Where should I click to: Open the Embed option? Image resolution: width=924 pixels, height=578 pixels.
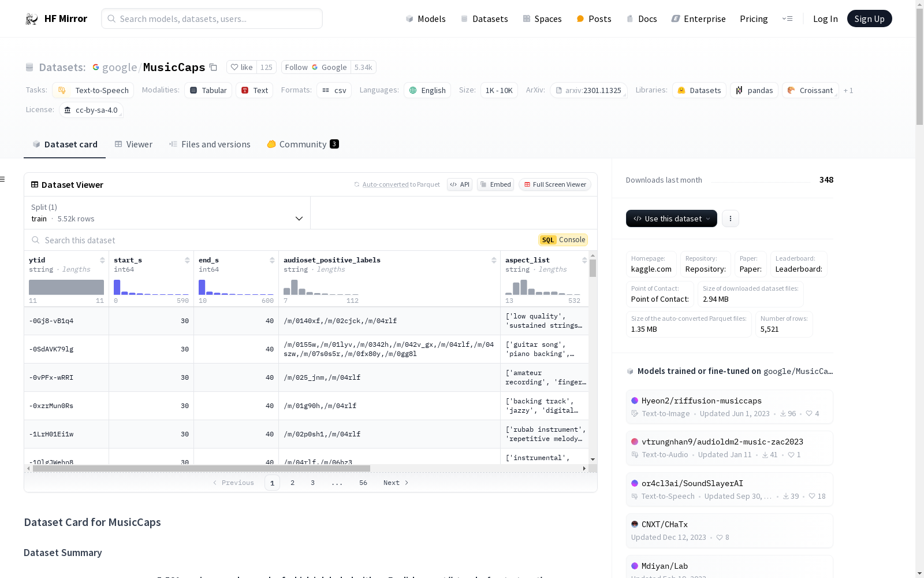click(495, 184)
